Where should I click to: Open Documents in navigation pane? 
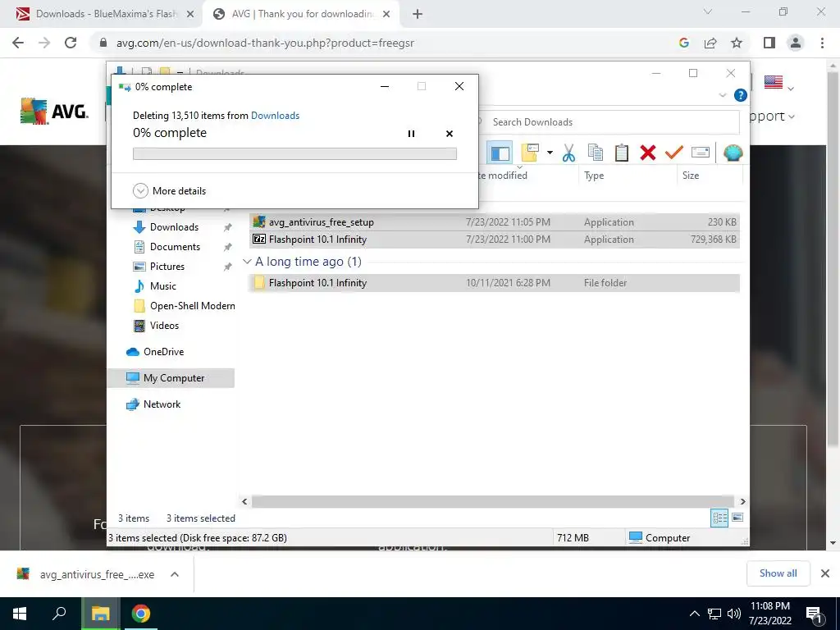point(175,247)
